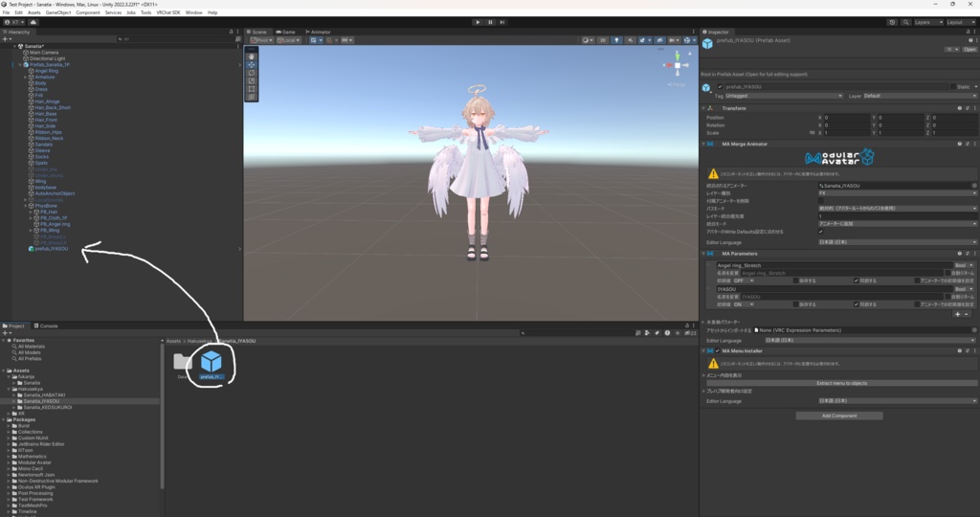
Task: Open the Tag Untagged dropdown
Action: (784, 96)
